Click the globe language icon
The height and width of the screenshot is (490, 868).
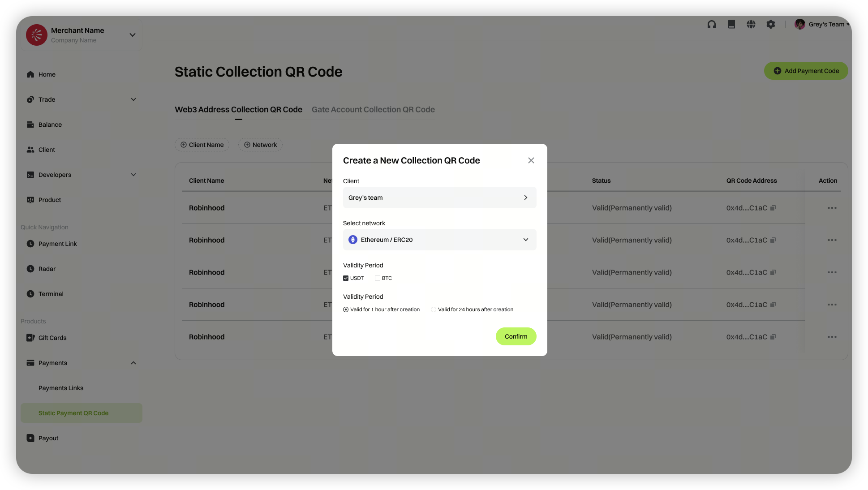[751, 24]
